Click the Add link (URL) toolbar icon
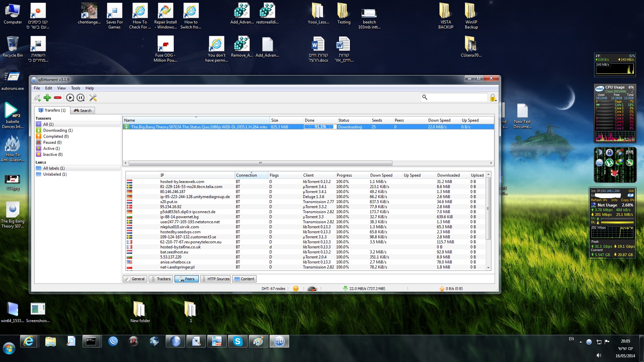This screenshot has width=644, height=362. click(37, 98)
